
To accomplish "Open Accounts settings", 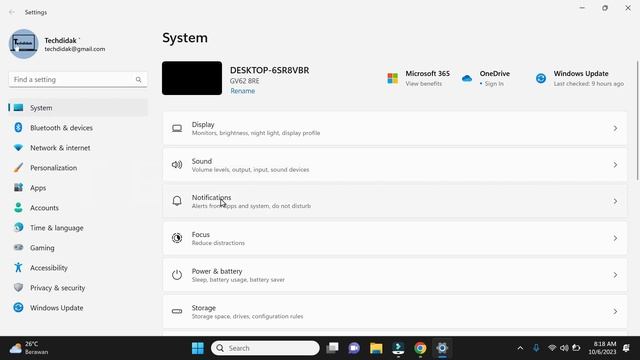I will point(78,208).
